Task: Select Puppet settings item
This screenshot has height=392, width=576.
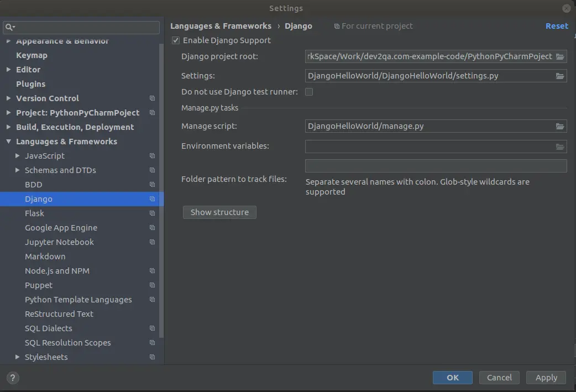Action: point(39,285)
